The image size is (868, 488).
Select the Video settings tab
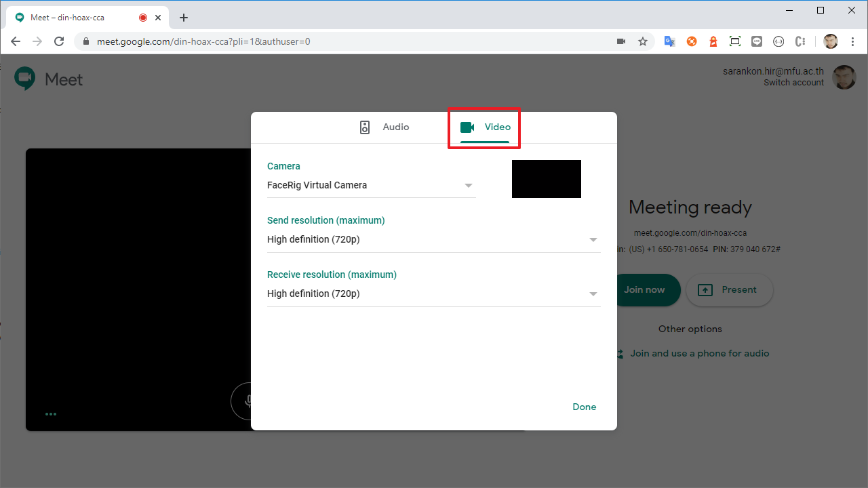click(485, 127)
